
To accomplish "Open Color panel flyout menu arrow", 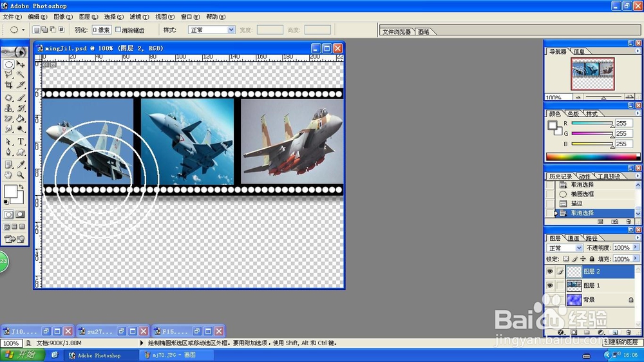I will click(x=638, y=113).
